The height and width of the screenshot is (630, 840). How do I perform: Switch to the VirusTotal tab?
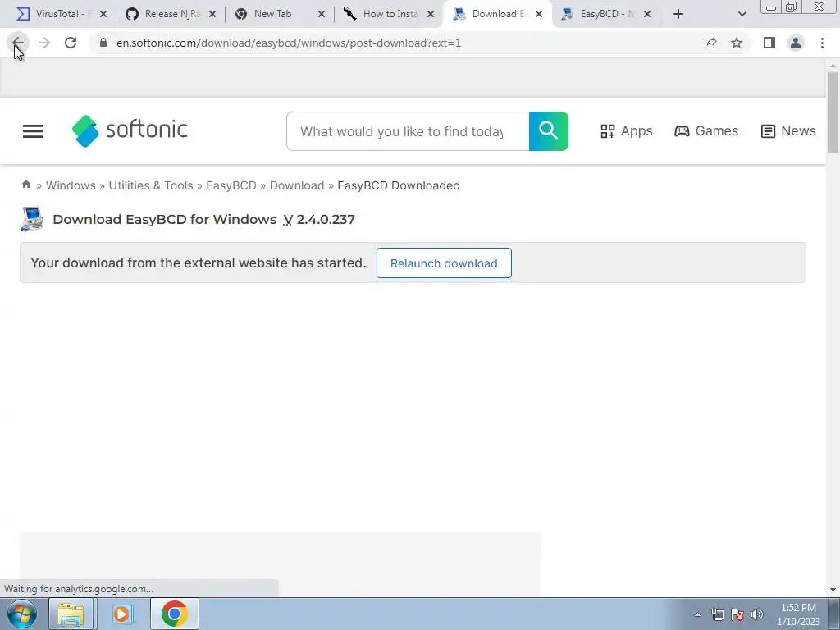click(x=53, y=14)
